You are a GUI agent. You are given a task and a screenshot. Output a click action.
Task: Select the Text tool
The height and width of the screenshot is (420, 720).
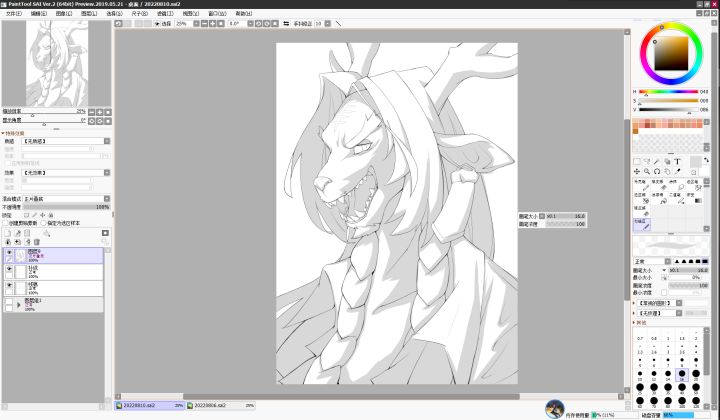point(677,162)
